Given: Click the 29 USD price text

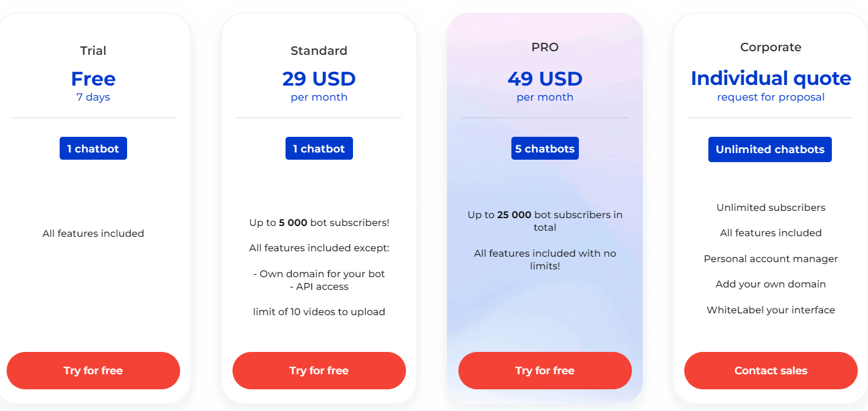Looking at the screenshot, I should click(319, 78).
